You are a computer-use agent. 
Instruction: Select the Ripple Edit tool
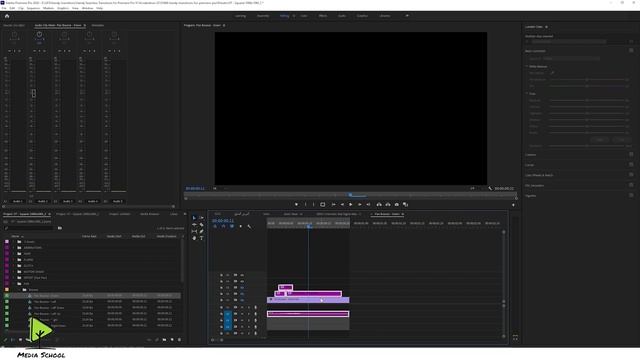pos(194,225)
